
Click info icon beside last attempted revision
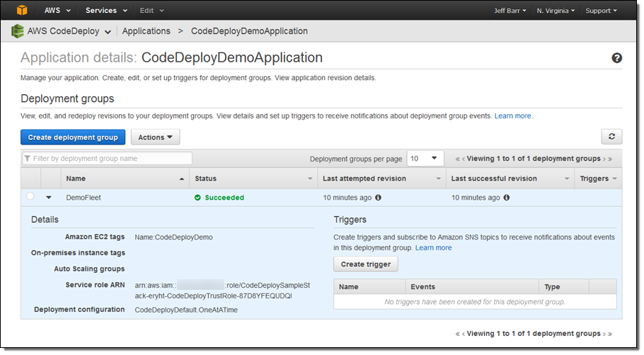[378, 198]
